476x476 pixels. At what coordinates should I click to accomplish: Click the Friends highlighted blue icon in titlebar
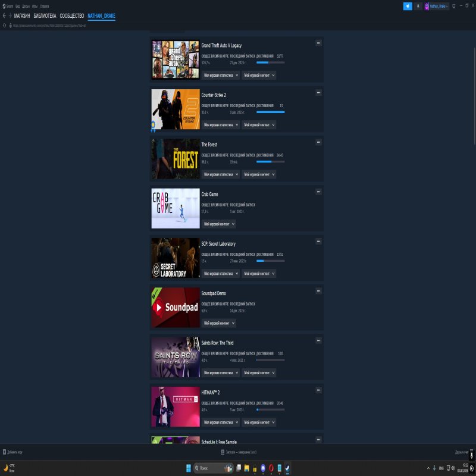coord(406,6)
